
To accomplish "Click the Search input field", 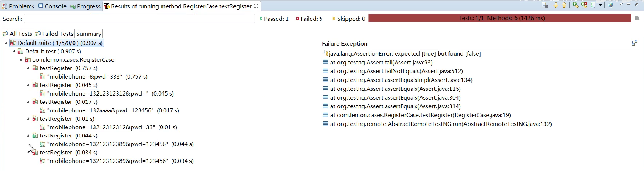I will [x=139, y=19].
